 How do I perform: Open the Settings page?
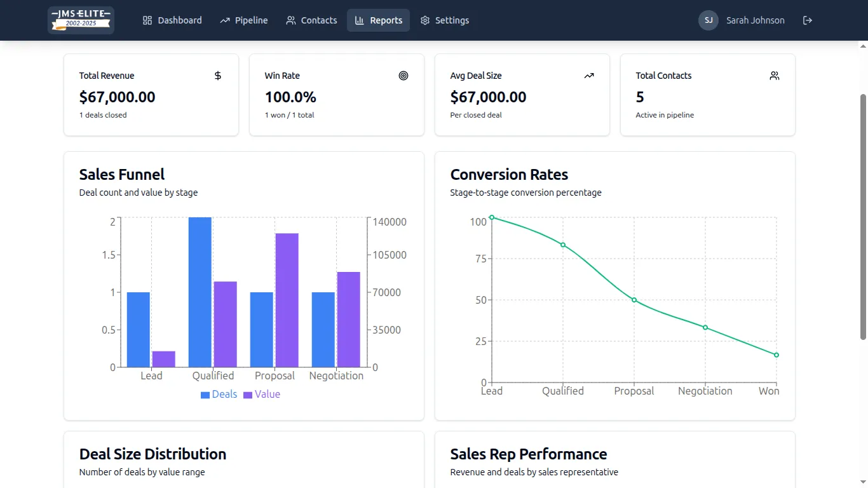click(445, 20)
